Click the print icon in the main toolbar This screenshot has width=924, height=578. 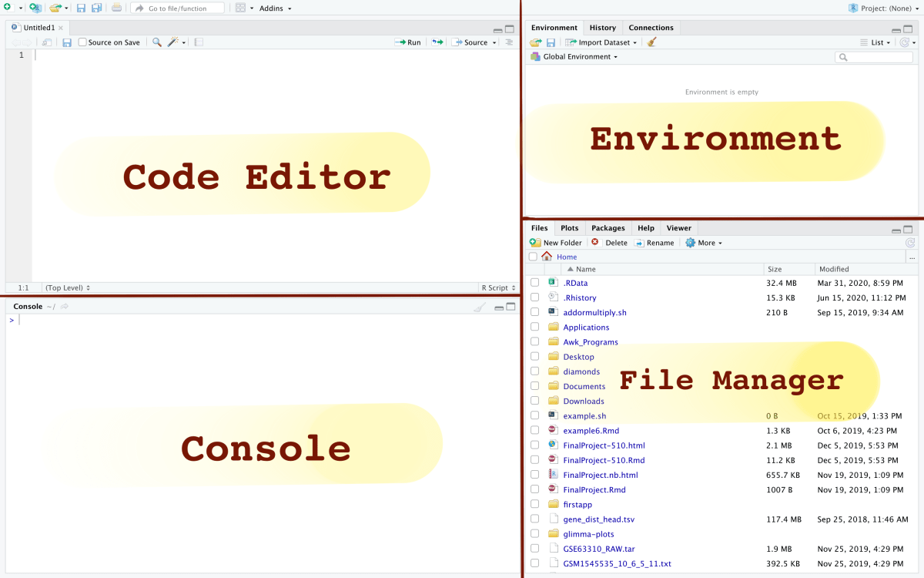[x=116, y=8]
